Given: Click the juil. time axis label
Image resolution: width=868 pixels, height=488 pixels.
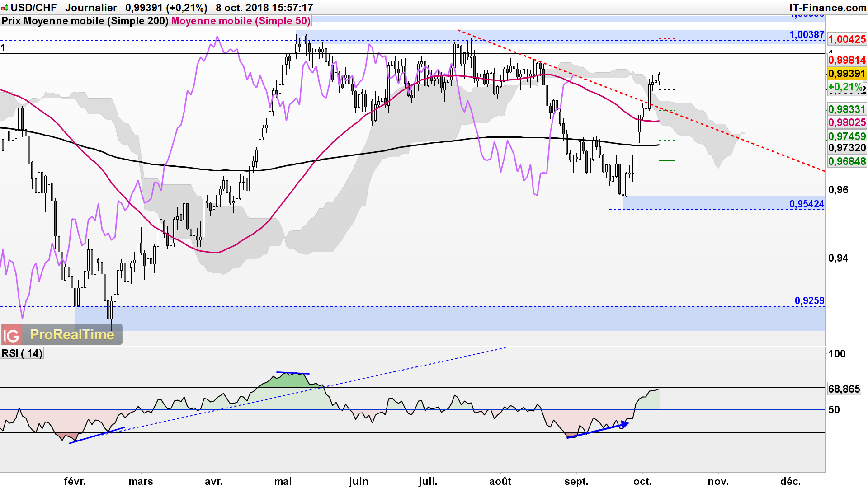Looking at the screenshot, I should coord(428,481).
